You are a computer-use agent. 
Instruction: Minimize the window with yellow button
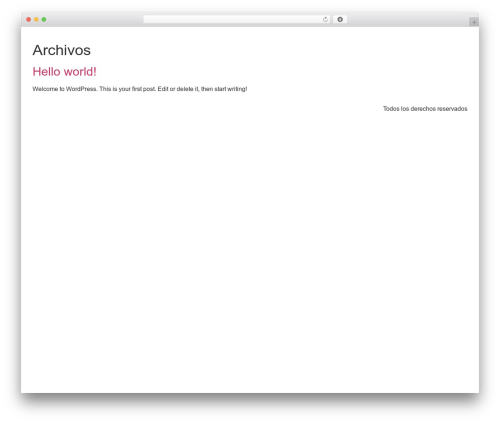36,19
